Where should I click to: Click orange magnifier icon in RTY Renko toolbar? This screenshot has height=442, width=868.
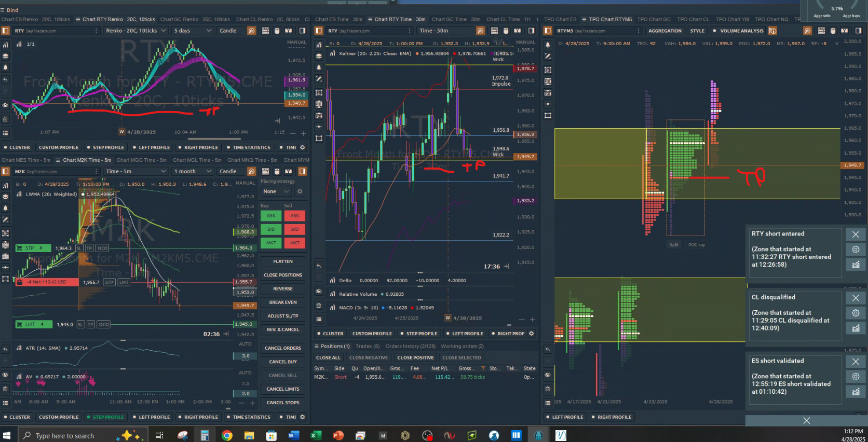pyautogui.click(x=252, y=31)
